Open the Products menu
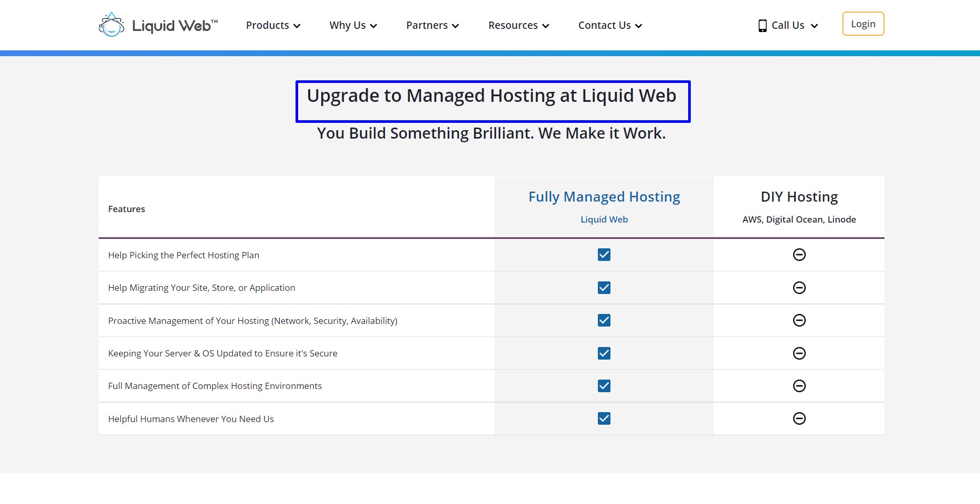This screenshot has width=980, height=504. [273, 25]
